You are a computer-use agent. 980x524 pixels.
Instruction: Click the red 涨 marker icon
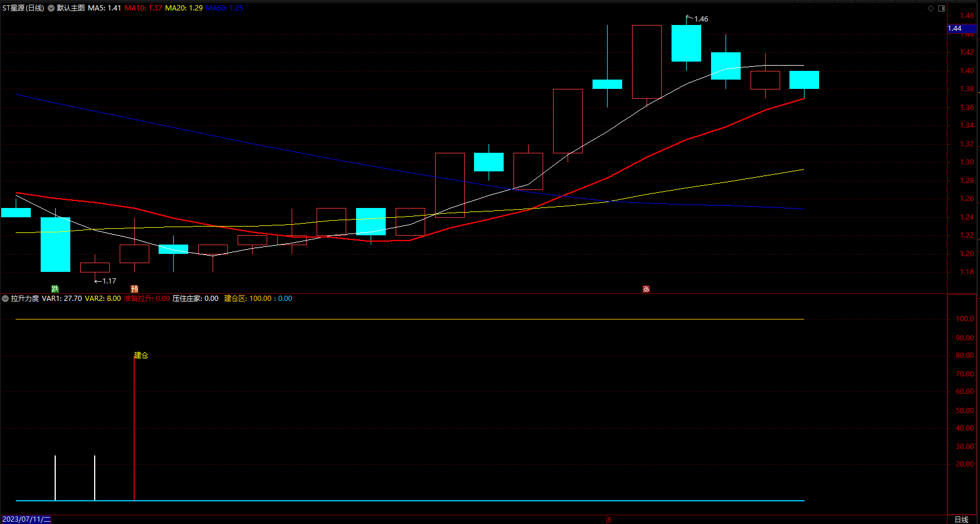coord(646,289)
